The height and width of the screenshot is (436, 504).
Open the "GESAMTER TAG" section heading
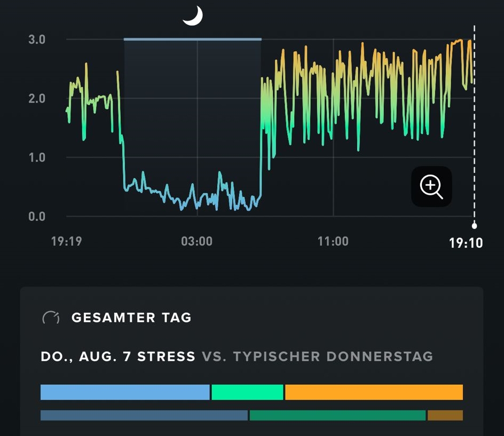[131, 318]
